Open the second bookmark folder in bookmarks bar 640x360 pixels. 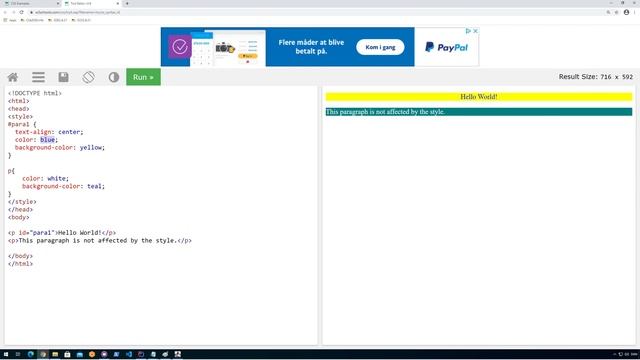point(32,20)
